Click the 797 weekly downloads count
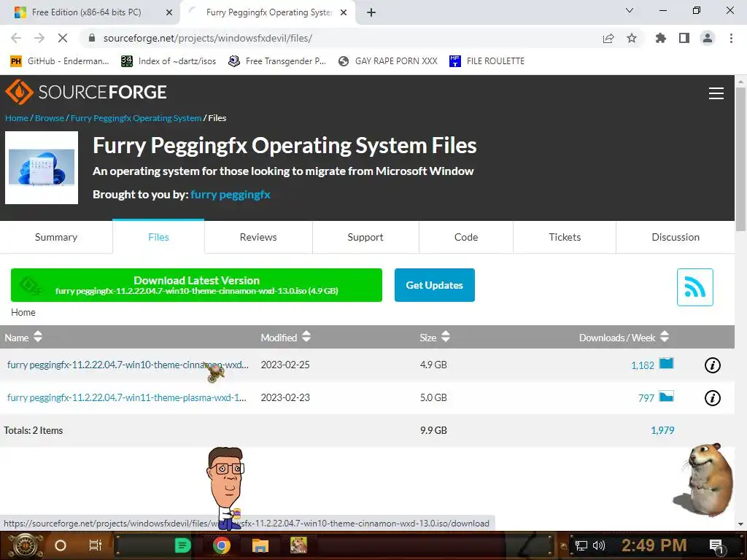747x560 pixels. pos(646,398)
